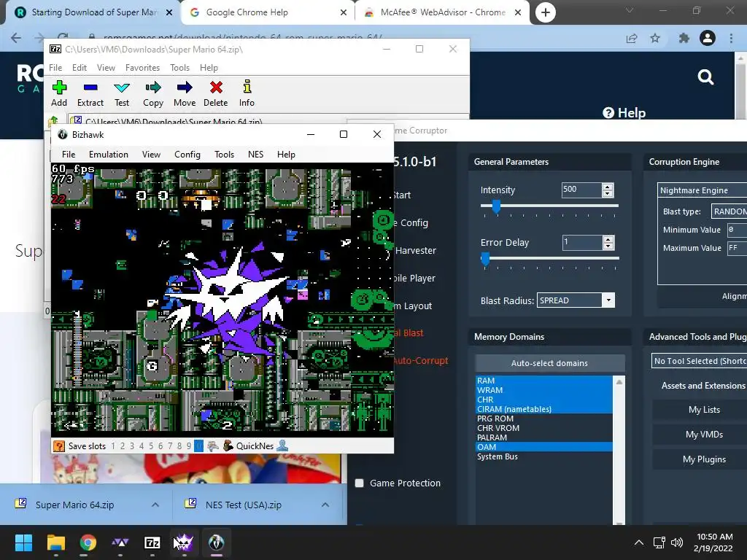The image size is (747, 560).
Task: Open the Blast type dropdown
Action: (x=729, y=211)
